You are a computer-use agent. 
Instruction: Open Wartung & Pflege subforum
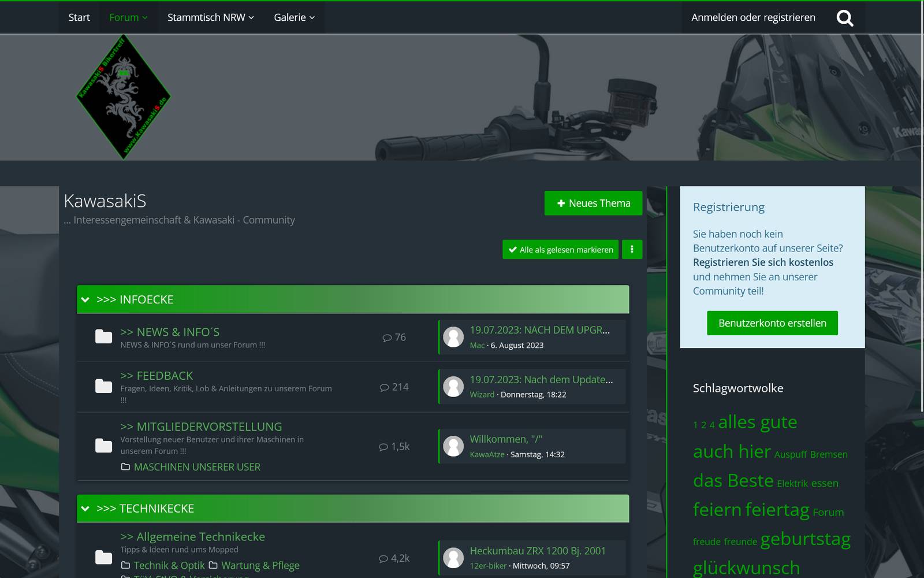[260, 565]
